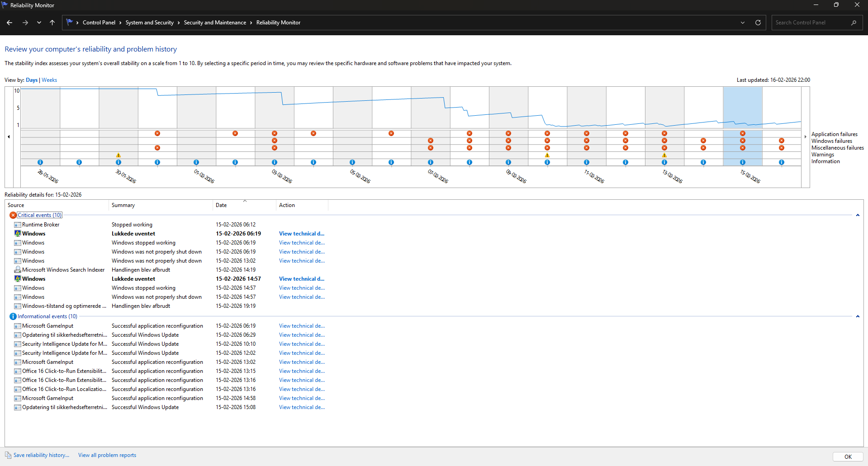Select the 13-02-2026 warning triangle

[x=664, y=155]
